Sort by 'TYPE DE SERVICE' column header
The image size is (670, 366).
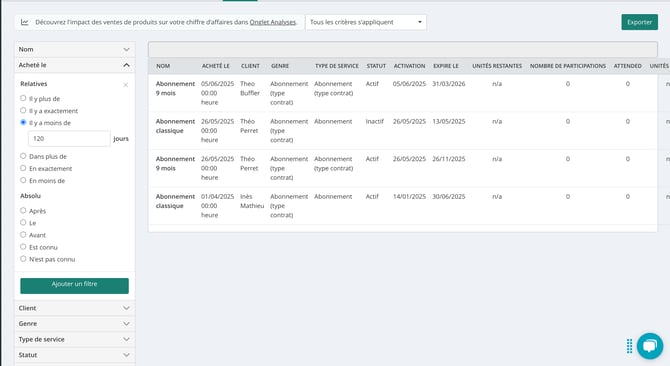point(337,66)
